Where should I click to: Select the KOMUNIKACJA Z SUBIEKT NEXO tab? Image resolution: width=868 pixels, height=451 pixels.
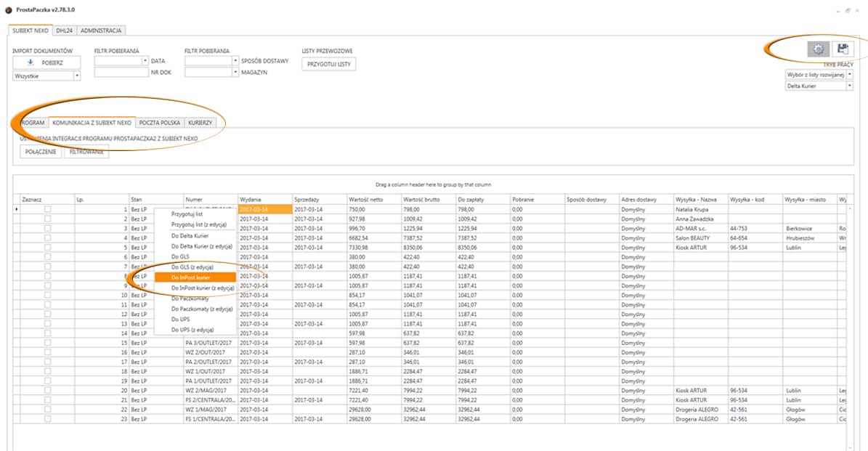(92, 122)
